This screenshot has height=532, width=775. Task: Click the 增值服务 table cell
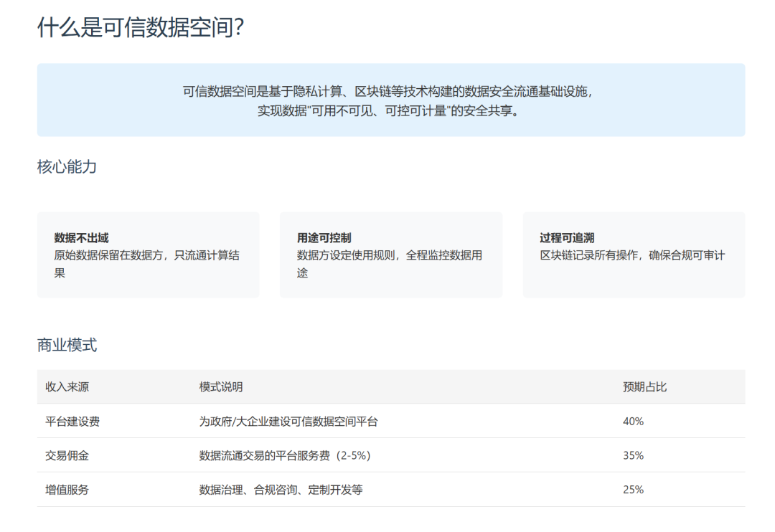[x=67, y=490]
